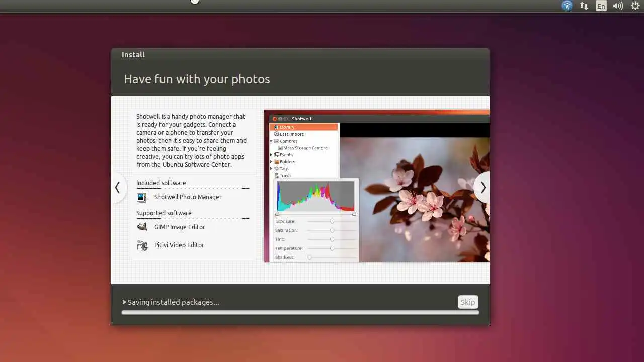Click the GIMP Image Editor label
The height and width of the screenshot is (362, 644).
click(180, 227)
